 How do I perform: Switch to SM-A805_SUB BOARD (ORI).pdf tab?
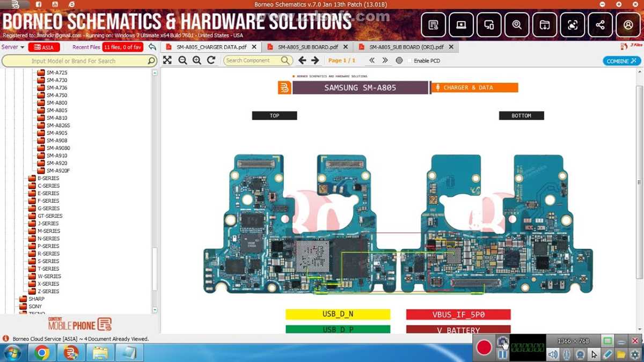tap(406, 47)
